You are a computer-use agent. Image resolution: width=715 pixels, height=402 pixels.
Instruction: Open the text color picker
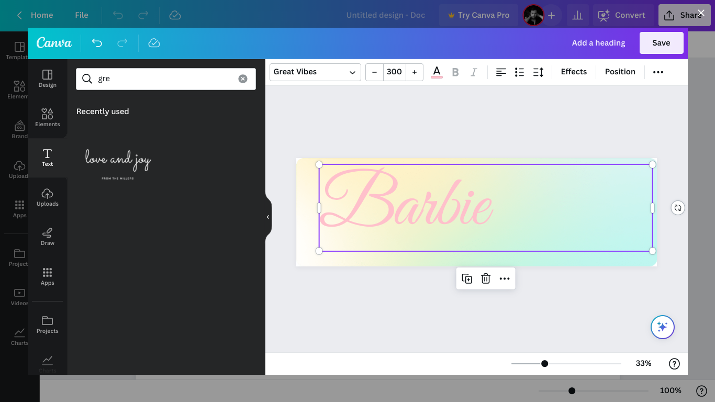(437, 72)
